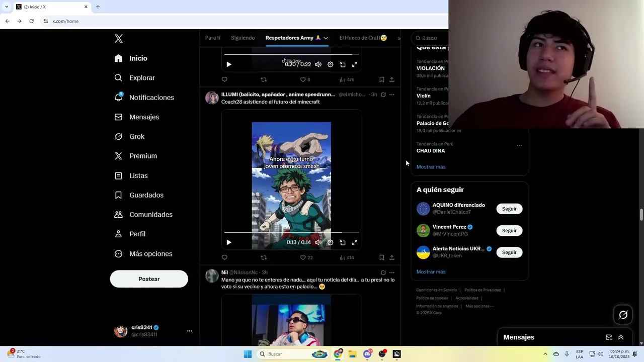Open ILLUMI post more options dots

point(392,95)
